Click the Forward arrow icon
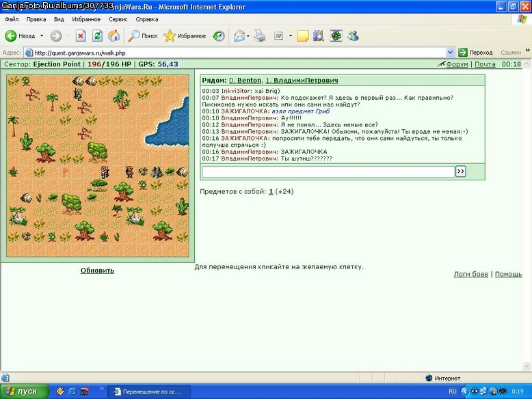532x399 pixels. 56,36
